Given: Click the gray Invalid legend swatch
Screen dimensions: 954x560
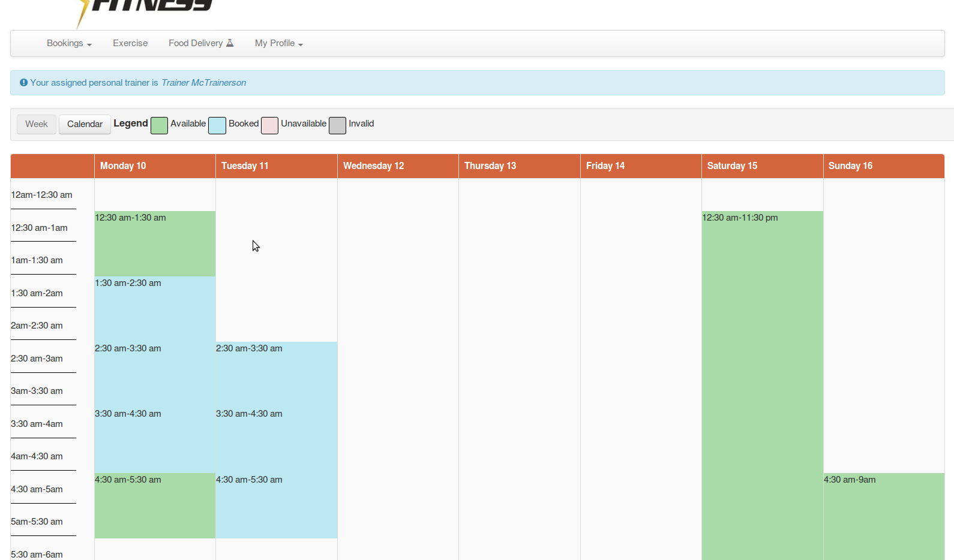Looking at the screenshot, I should pyautogui.click(x=337, y=125).
